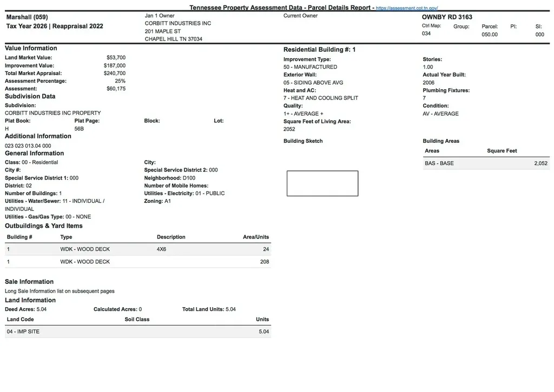Image resolution: width=554 pixels, height=392 pixels.
Task: Click the building sketch rectangle
Action: [x=322, y=183]
